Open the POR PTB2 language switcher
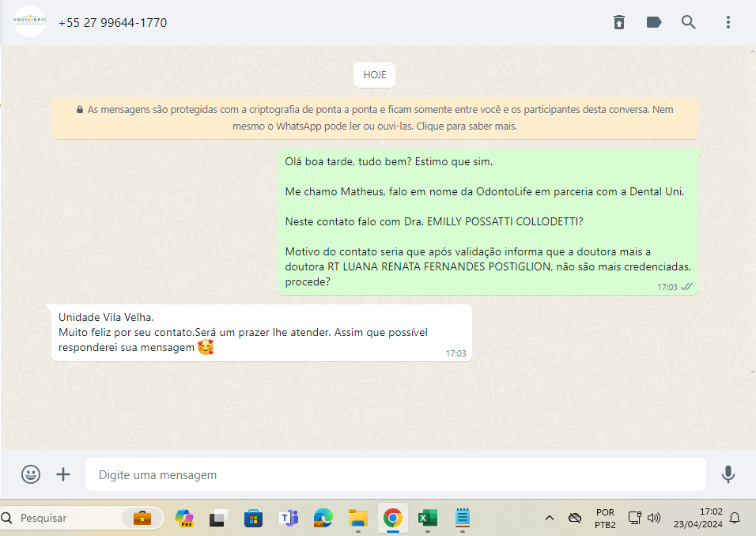Viewport: 756px width, 536px height. (x=605, y=518)
